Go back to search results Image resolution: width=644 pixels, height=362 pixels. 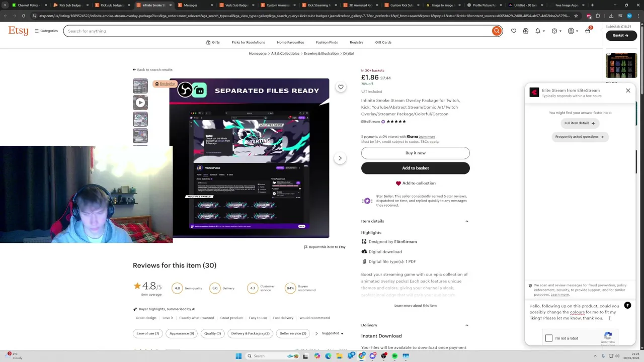point(152,70)
